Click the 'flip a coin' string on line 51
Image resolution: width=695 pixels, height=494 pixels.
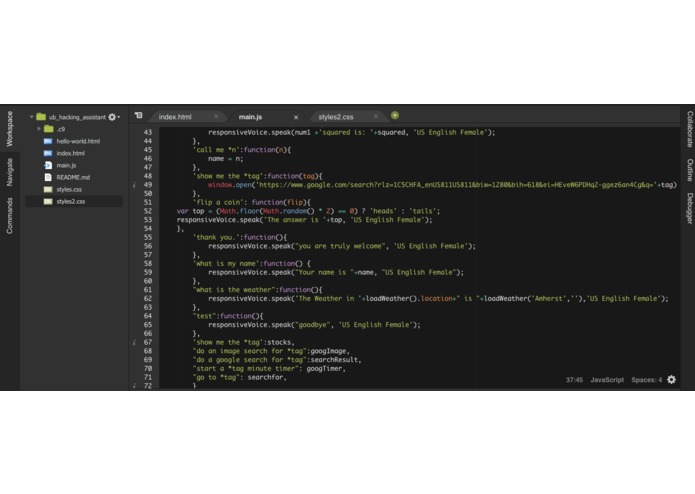218,202
